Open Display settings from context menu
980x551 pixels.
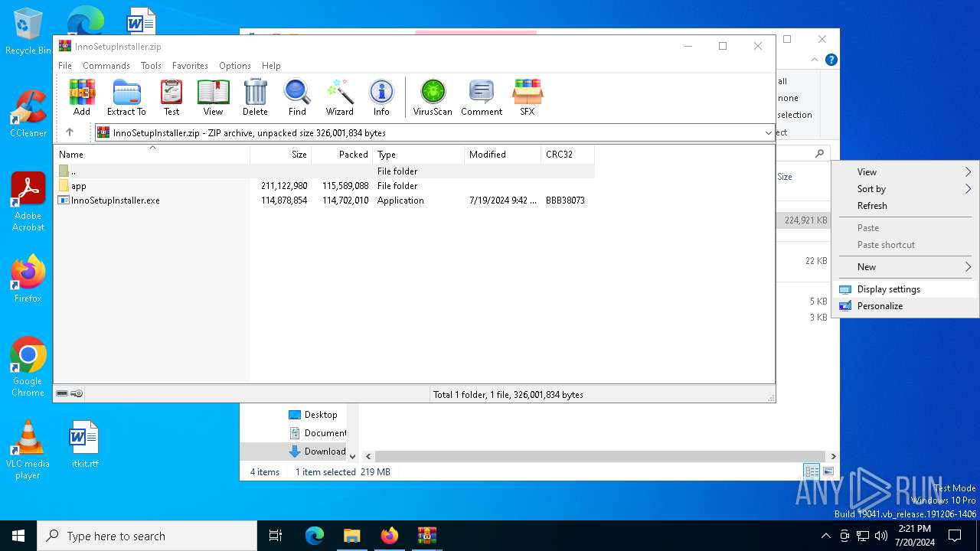point(905,289)
